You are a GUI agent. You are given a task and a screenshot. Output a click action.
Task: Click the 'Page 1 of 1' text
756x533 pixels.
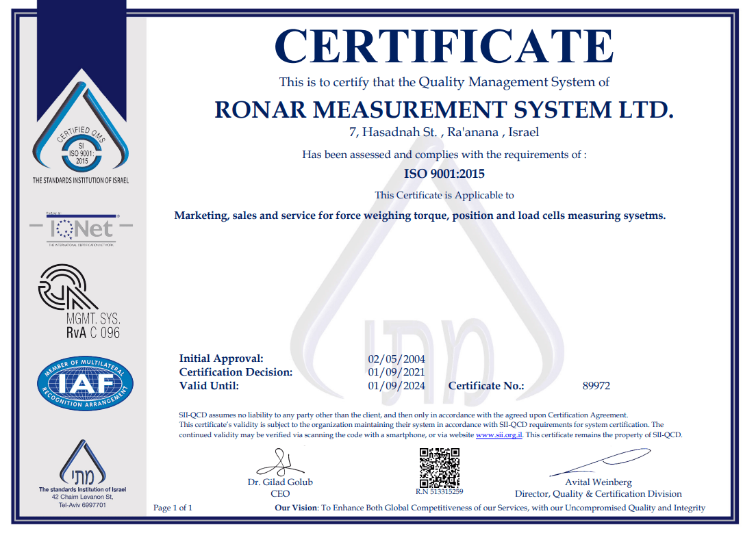(173, 508)
